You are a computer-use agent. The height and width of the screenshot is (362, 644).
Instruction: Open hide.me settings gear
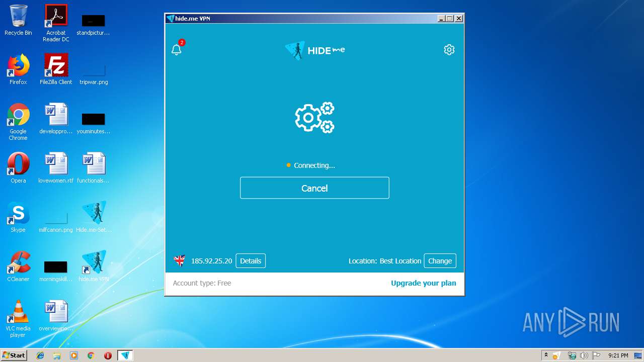tap(449, 50)
